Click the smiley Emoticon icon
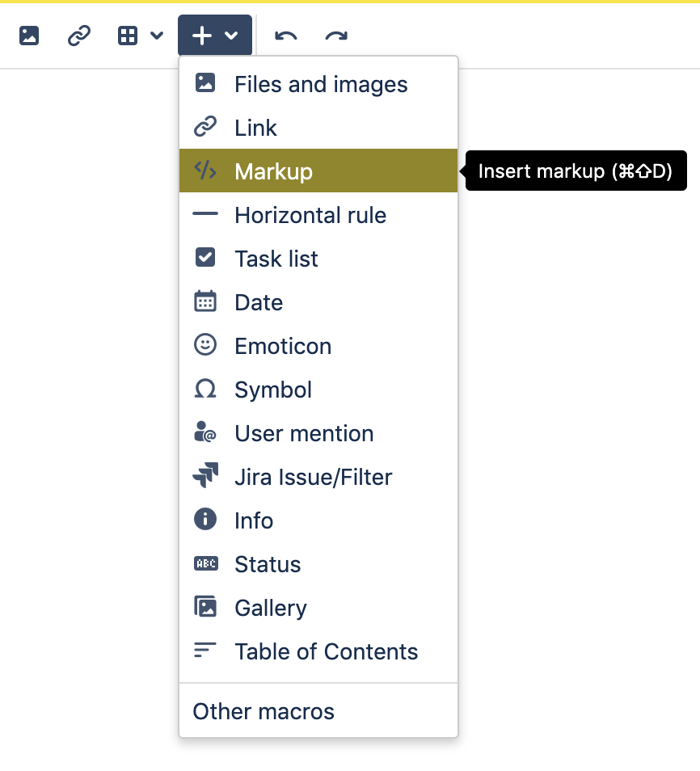Screen dimensions: 700x771 pyautogui.click(x=205, y=346)
